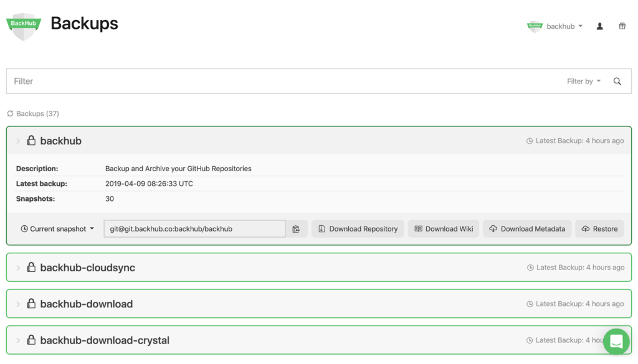638x364 pixels.
Task: Click the Snapshots value 30
Action: point(110,198)
